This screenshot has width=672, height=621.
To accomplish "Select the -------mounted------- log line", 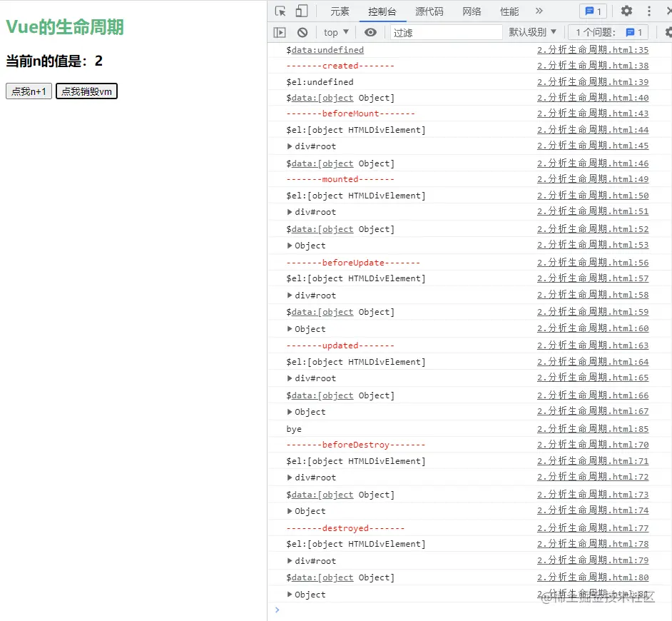I will 340,179.
